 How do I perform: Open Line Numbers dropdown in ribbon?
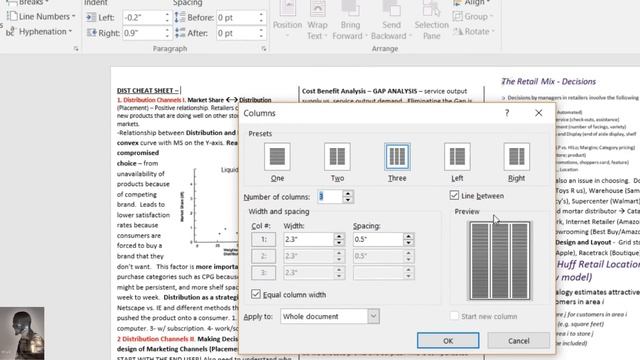[x=41, y=16]
